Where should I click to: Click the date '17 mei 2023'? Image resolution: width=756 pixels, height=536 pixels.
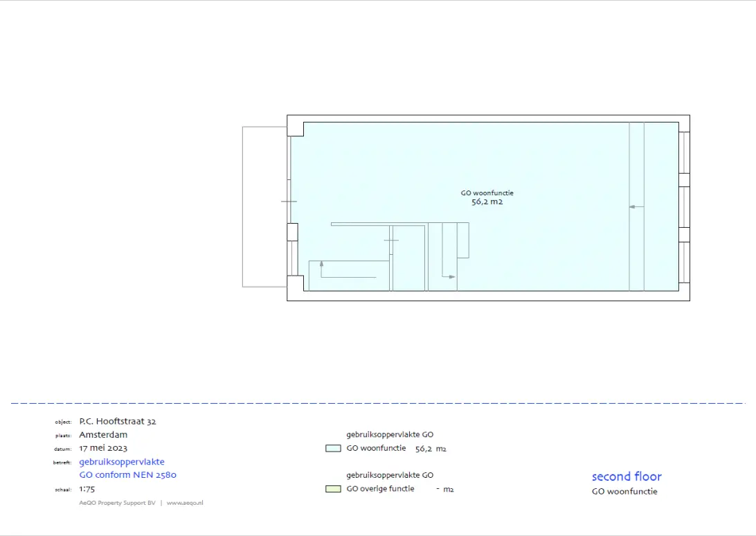point(103,448)
